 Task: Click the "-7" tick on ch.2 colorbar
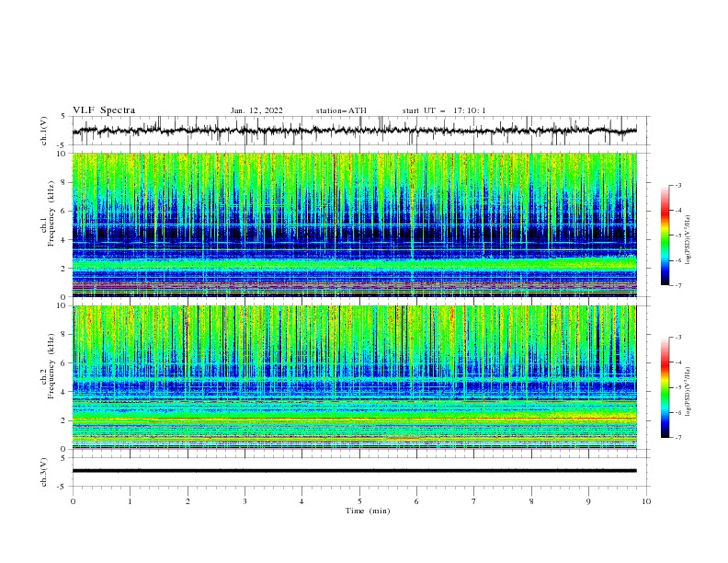(x=678, y=438)
